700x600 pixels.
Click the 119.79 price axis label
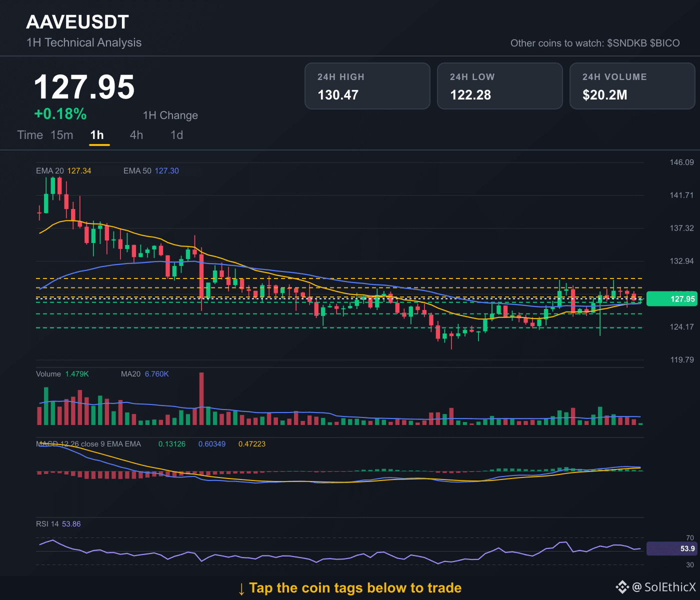682,359
